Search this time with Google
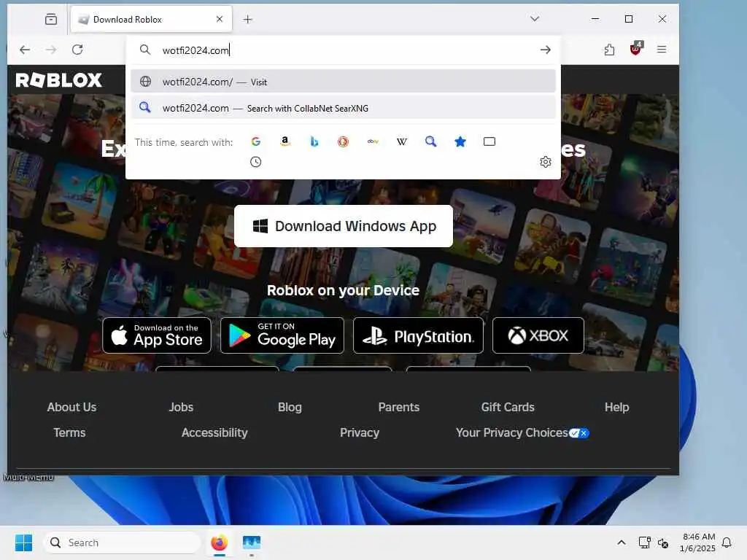This screenshot has width=747, height=560. click(256, 141)
